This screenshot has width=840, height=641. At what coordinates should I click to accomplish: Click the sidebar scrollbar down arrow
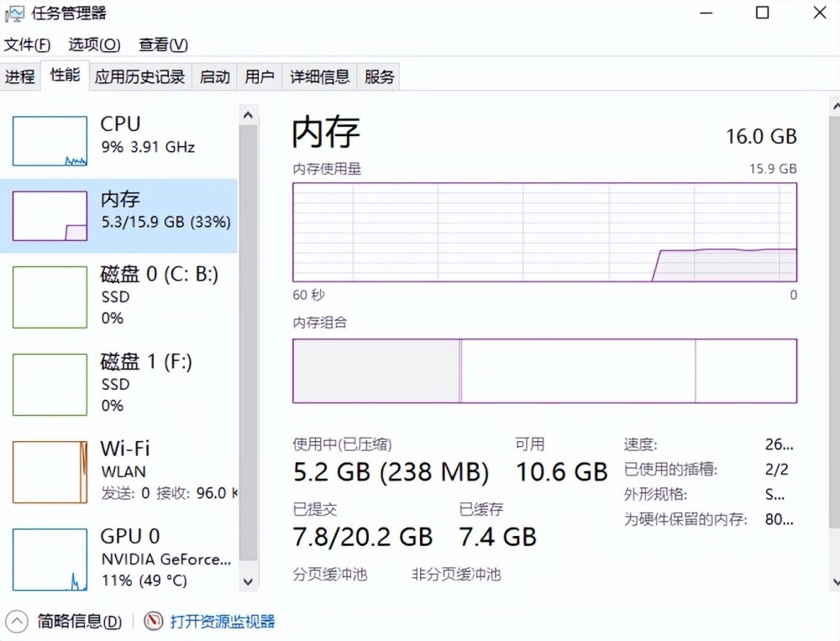[248, 581]
